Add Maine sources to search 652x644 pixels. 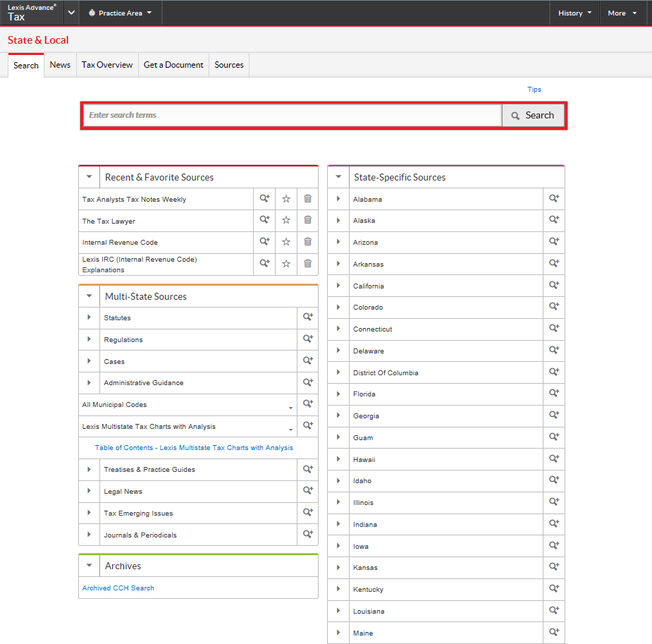554,632
